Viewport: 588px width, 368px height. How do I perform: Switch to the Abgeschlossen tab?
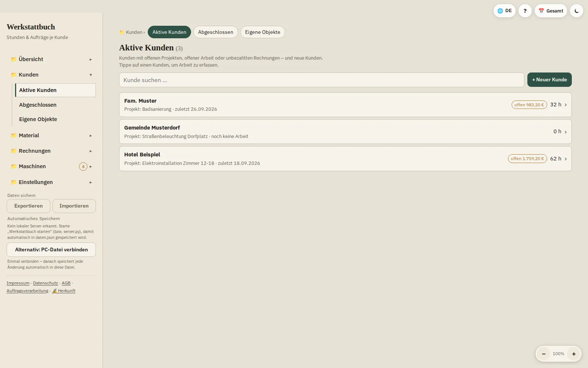coord(216,32)
